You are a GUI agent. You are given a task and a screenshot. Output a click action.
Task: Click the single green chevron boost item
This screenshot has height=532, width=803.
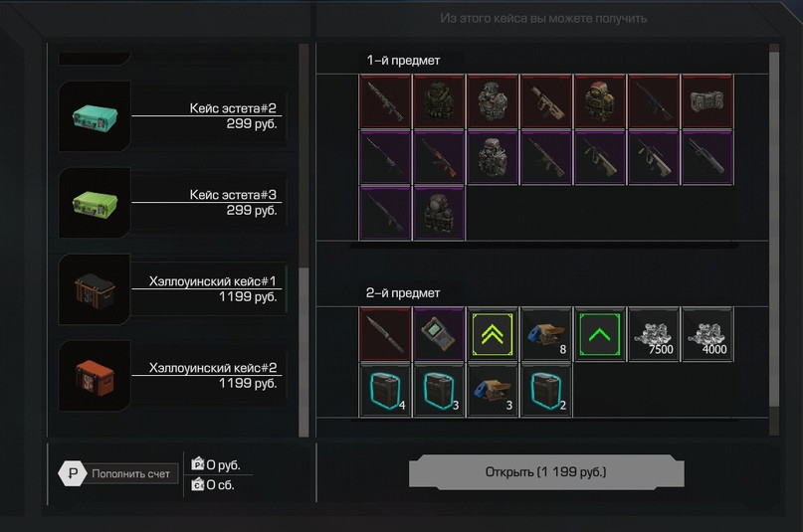[x=600, y=334]
